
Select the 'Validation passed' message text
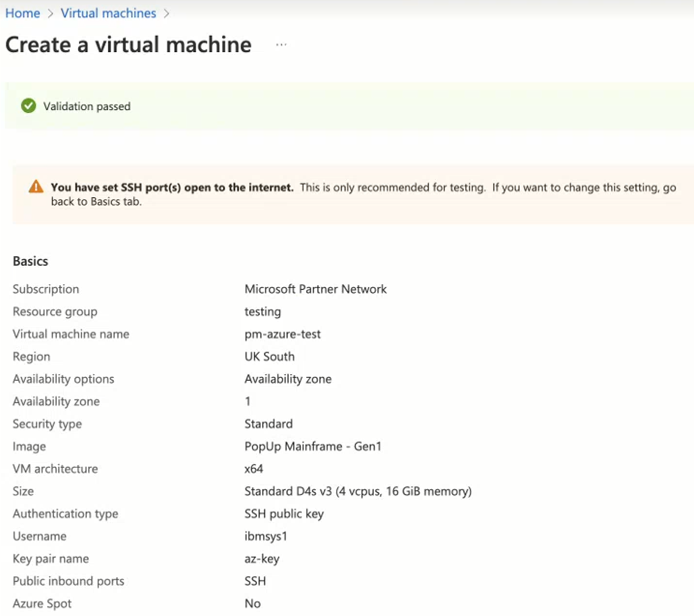point(87,106)
